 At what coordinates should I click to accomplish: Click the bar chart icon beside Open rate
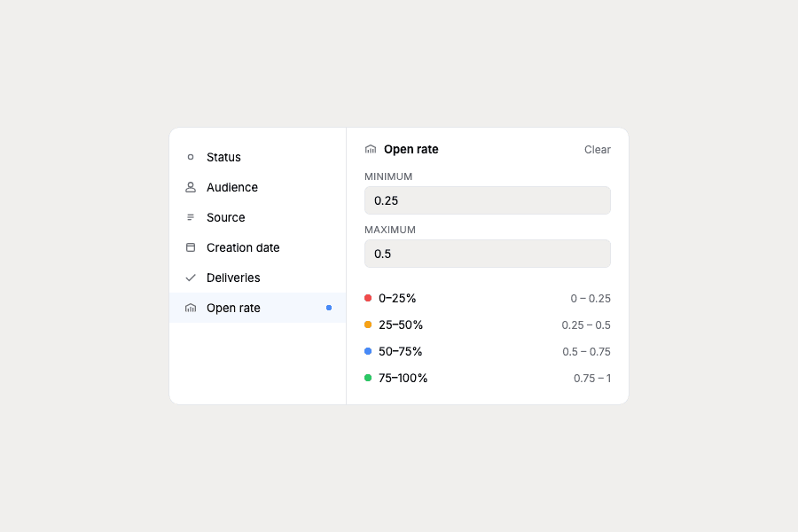click(191, 308)
